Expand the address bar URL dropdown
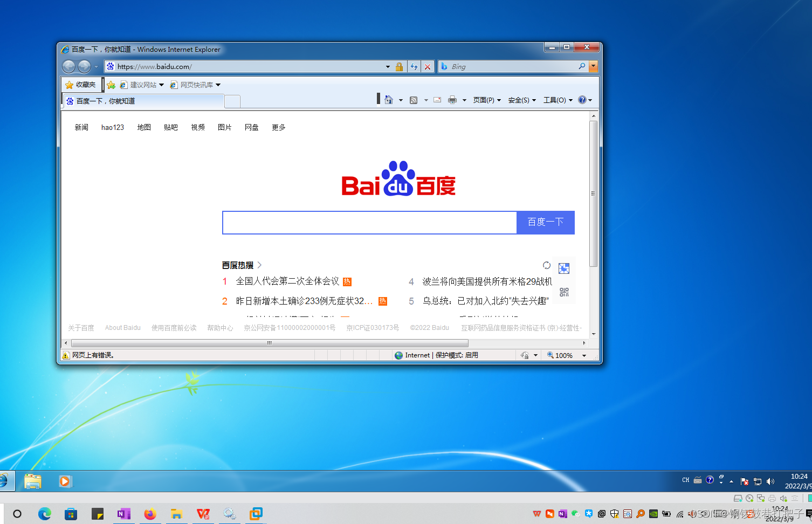The image size is (812, 524). click(x=388, y=67)
